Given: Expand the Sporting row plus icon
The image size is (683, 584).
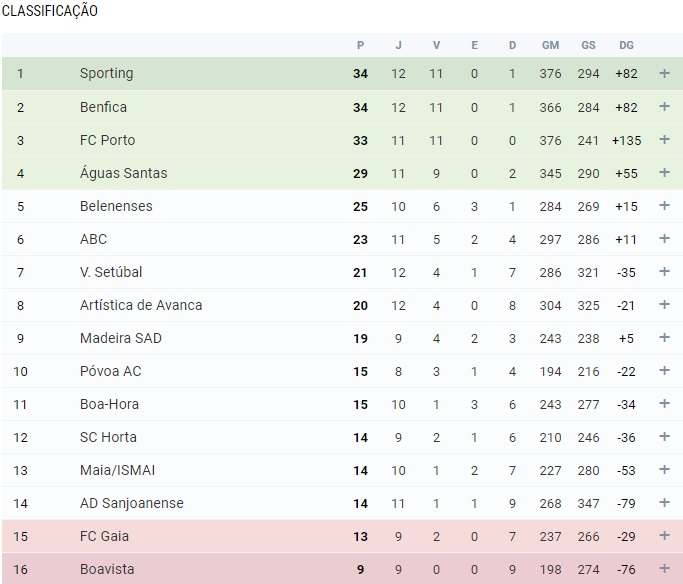Looking at the screenshot, I should click(664, 73).
